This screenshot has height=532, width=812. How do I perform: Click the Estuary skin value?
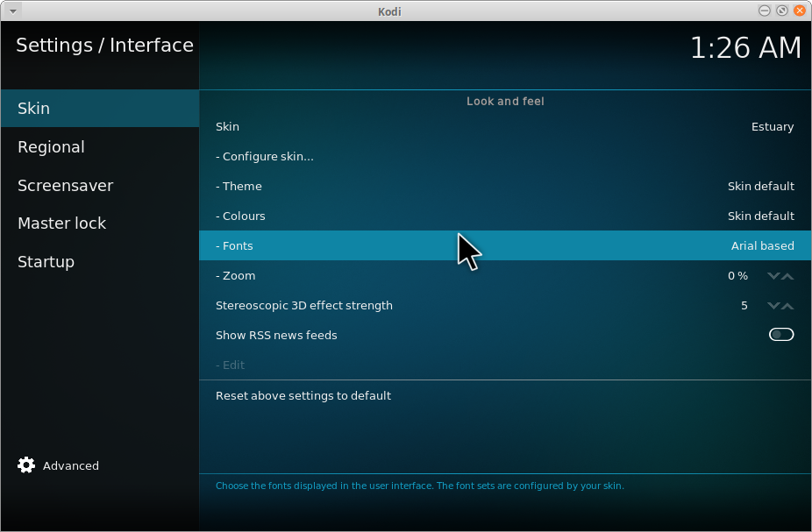(773, 127)
